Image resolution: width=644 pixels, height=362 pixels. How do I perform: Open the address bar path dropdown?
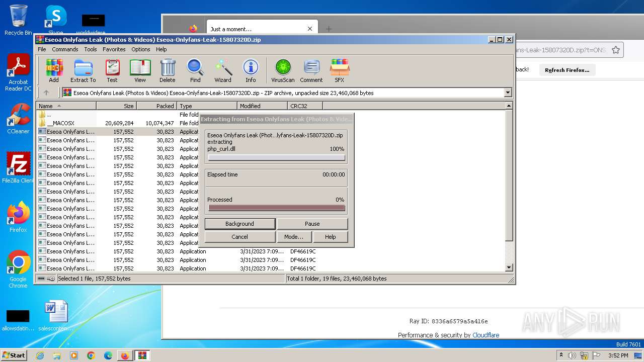(x=508, y=93)
